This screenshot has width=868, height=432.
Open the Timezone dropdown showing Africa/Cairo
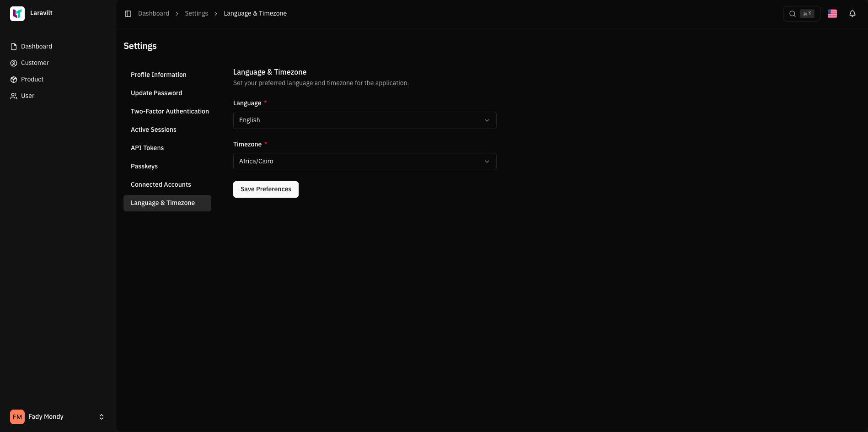click(364, 162)
